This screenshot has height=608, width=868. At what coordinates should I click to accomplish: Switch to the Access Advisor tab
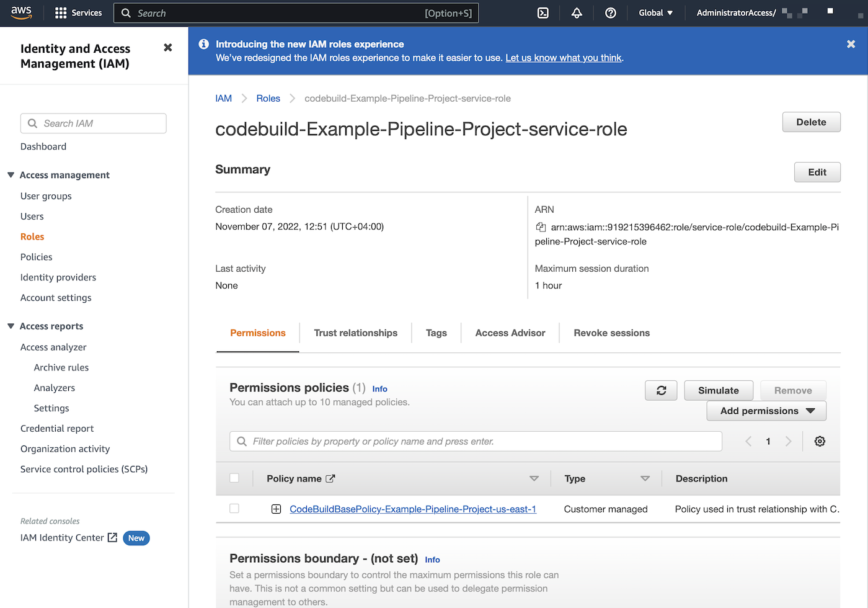(510, 333)
